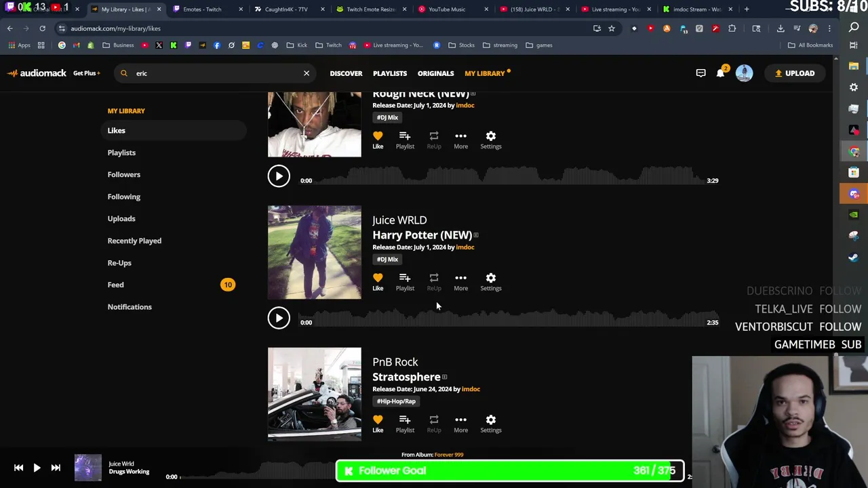Go to My Library in top nav
Screen dimensions: 868x488
[485, 73]
